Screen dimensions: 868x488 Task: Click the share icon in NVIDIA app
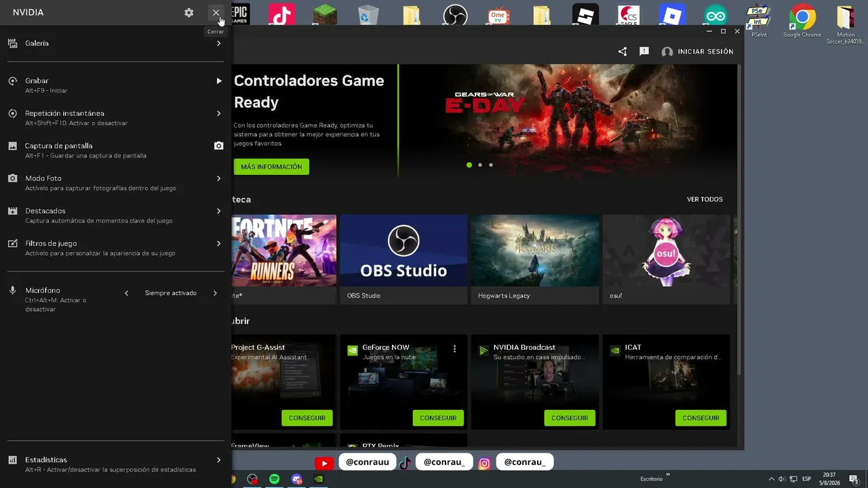(623, 52)
